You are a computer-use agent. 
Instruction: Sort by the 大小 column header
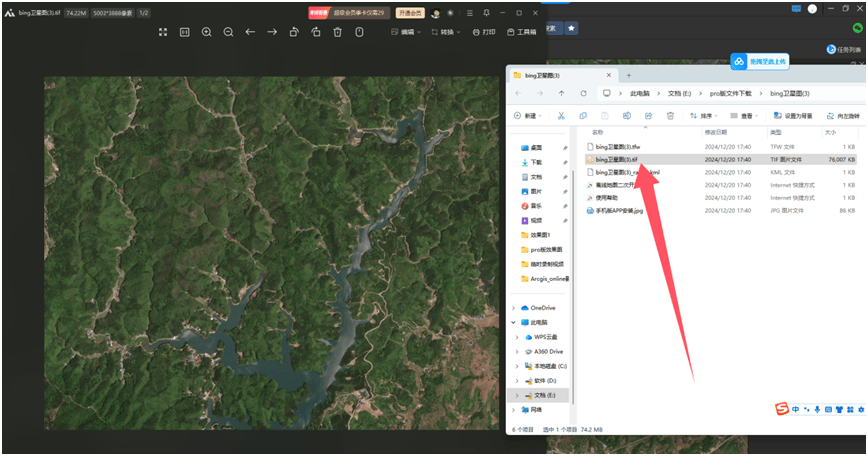(x=830, y=132)
